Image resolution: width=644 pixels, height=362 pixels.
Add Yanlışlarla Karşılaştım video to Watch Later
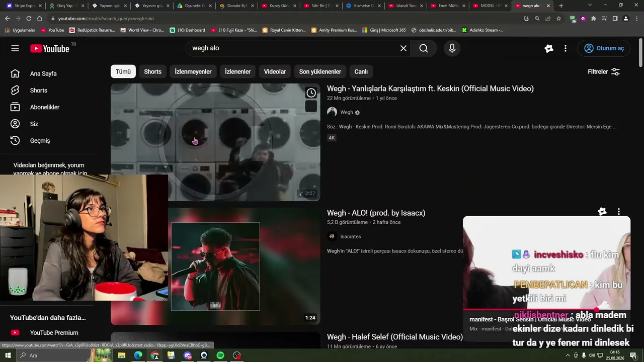311,93
